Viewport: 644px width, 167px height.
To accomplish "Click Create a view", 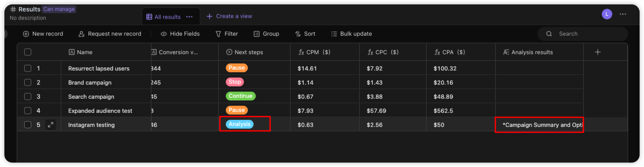I will [x=229, y=16].
